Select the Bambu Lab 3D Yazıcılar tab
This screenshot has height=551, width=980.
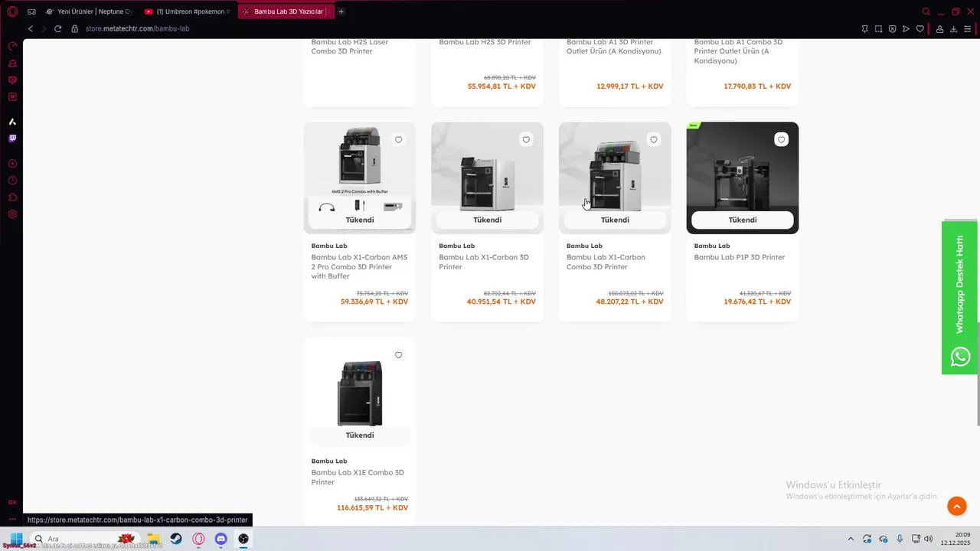click(x=286, y=11)
